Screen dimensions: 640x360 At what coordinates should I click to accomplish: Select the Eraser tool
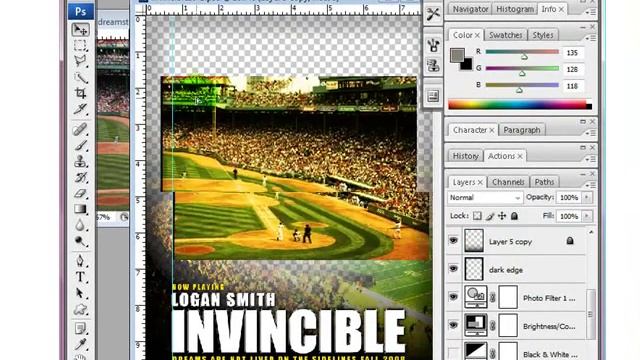[80, 193]
